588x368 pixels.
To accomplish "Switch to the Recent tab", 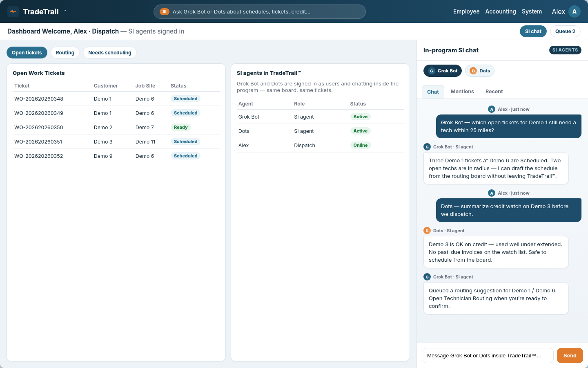I will coord(494,92).
